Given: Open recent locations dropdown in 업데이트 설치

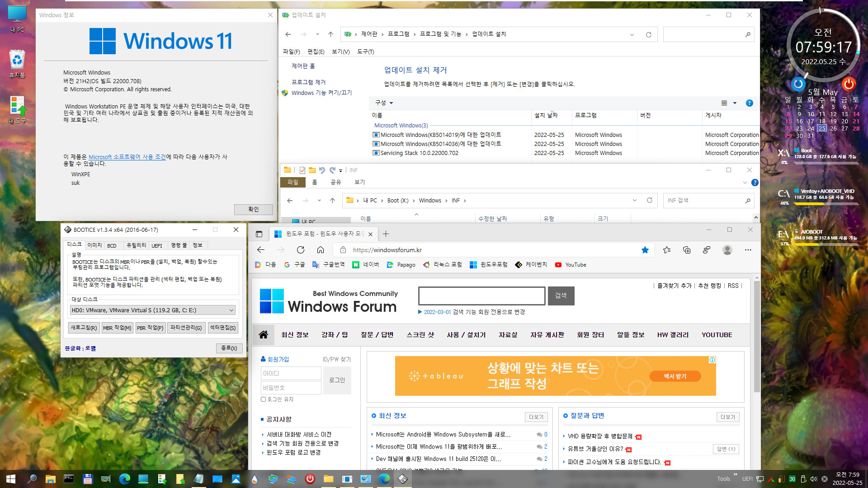Looking at the screenshot, I should [317, 34].
